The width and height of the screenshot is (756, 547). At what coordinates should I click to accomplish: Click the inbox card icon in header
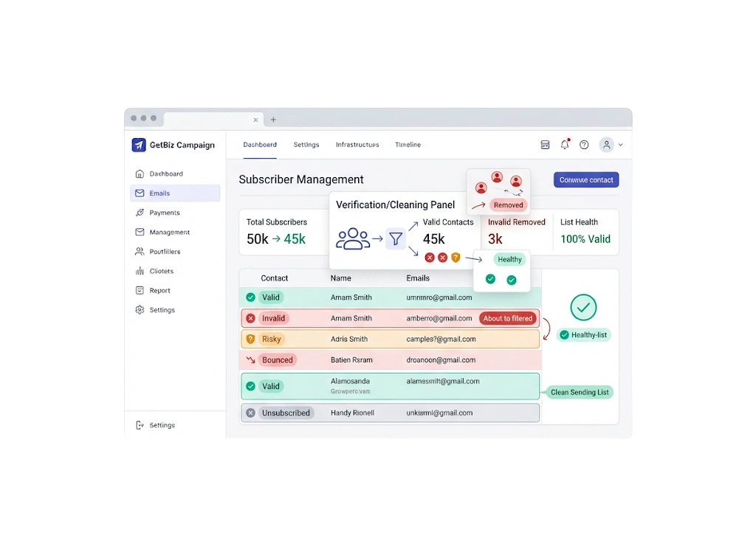tap(546, 145)
